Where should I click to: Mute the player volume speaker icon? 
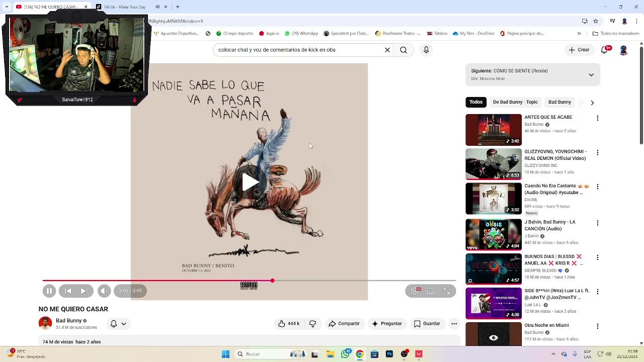[104, 291]
